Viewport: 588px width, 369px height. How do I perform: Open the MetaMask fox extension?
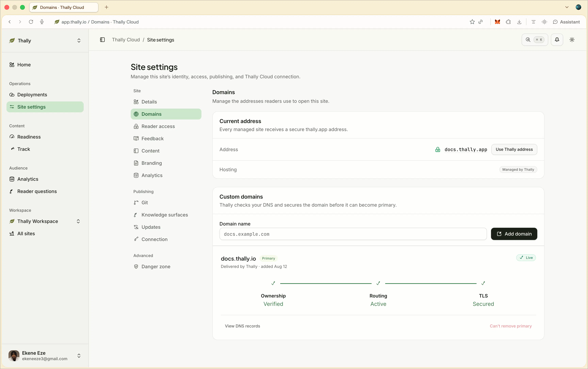coord(497,22)
